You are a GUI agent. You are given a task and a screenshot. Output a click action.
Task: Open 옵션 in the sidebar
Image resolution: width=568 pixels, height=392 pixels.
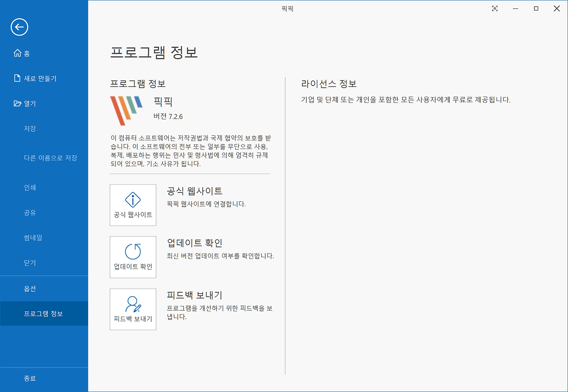point(44,289)
